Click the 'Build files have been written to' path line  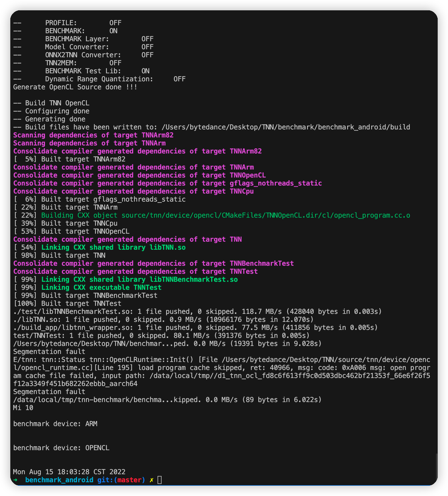coord(212,127)
